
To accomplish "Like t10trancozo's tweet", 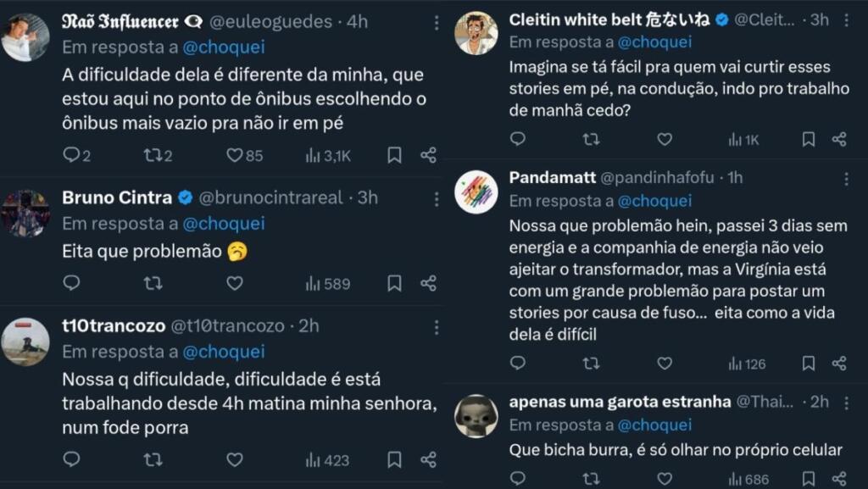I will (x=235, y=459).
